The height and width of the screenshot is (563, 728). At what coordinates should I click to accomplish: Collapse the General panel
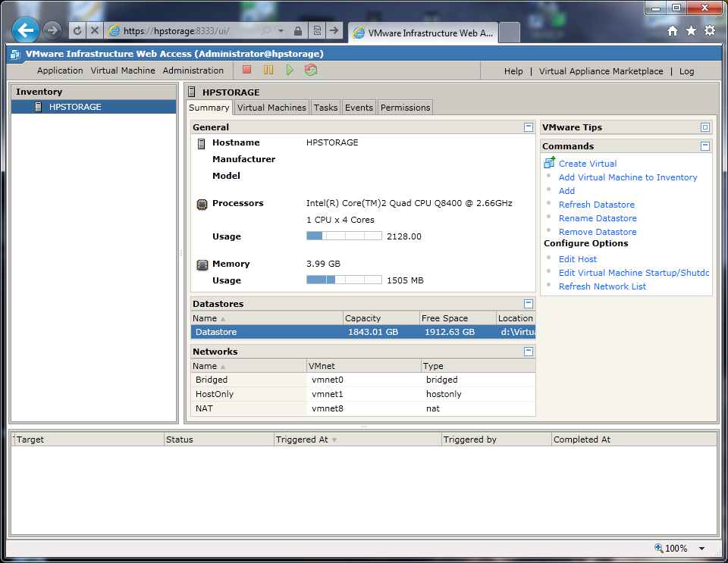pyautogui.click(x=529, y=127)
